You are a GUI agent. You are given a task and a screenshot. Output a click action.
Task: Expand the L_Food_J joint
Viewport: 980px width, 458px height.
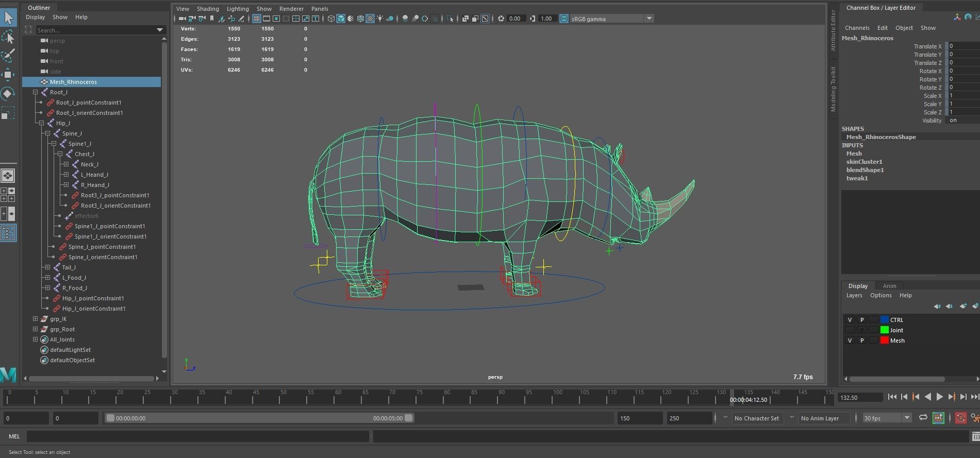coord(48,278)
